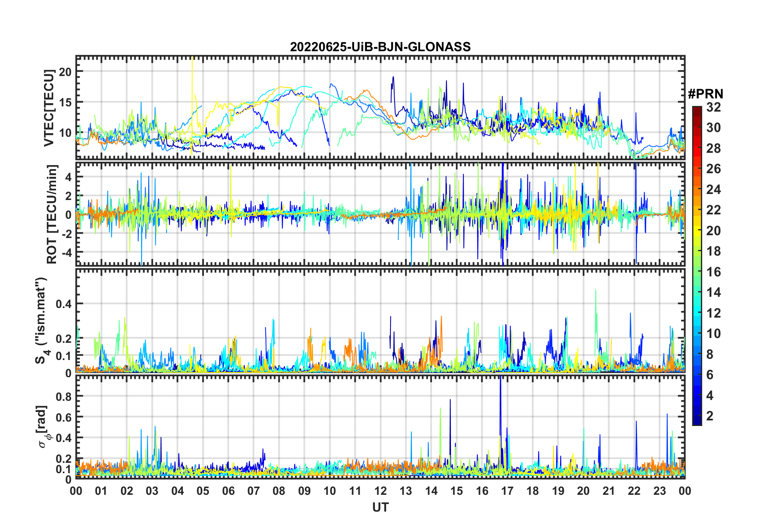Pick the cyan band beside colorbar label 12
Image resolution: width=761 pixels, height=532 pixels.
pos(697,313)
